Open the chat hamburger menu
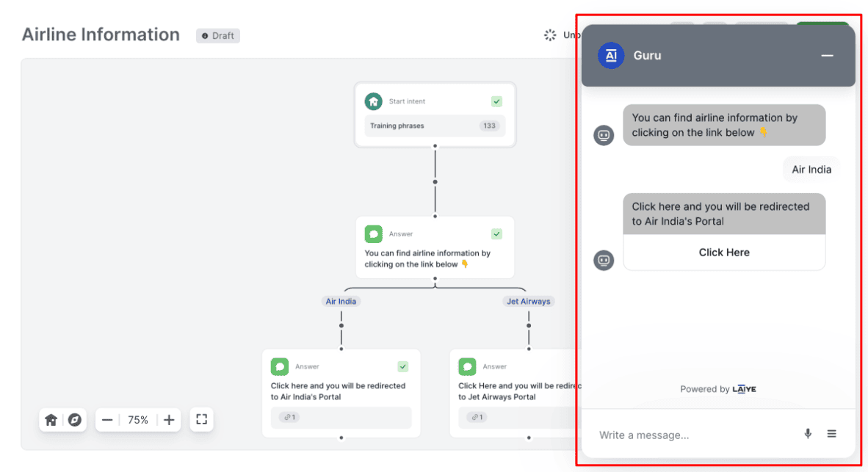Image resolution: width=868 pixels, height=472 pixels. pyautogui.click(x=832, y=434)
